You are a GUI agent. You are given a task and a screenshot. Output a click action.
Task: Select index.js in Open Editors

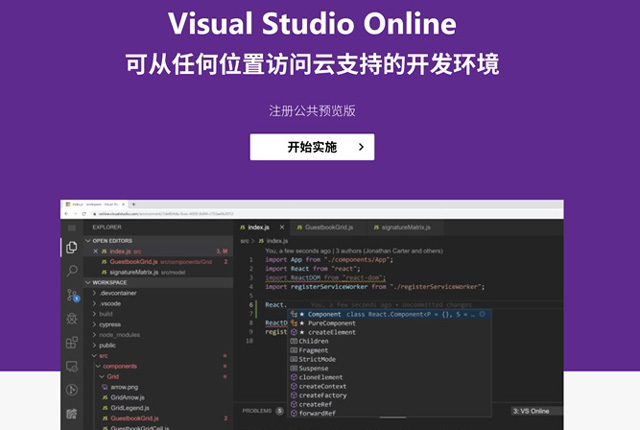[158, 251]
